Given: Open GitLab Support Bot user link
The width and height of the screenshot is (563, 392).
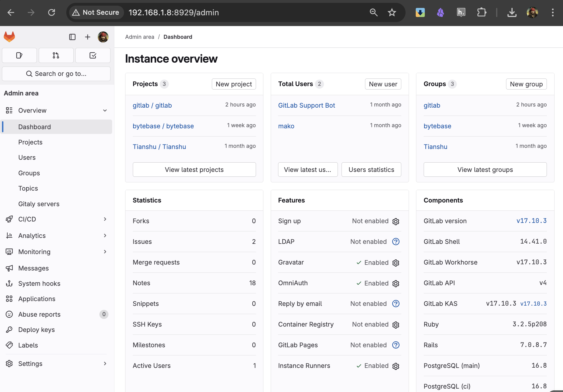Looking at the screenshot, I should coord(306,105).
